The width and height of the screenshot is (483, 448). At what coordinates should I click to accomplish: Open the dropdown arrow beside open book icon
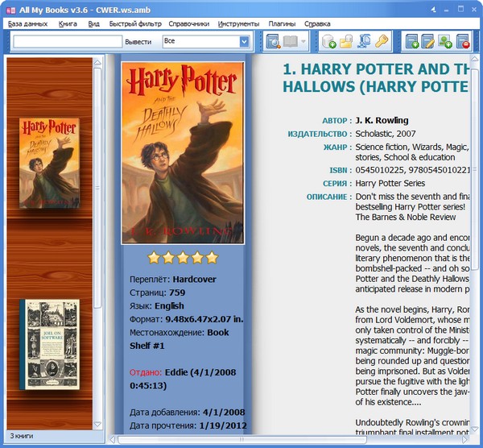click(303, 41)
